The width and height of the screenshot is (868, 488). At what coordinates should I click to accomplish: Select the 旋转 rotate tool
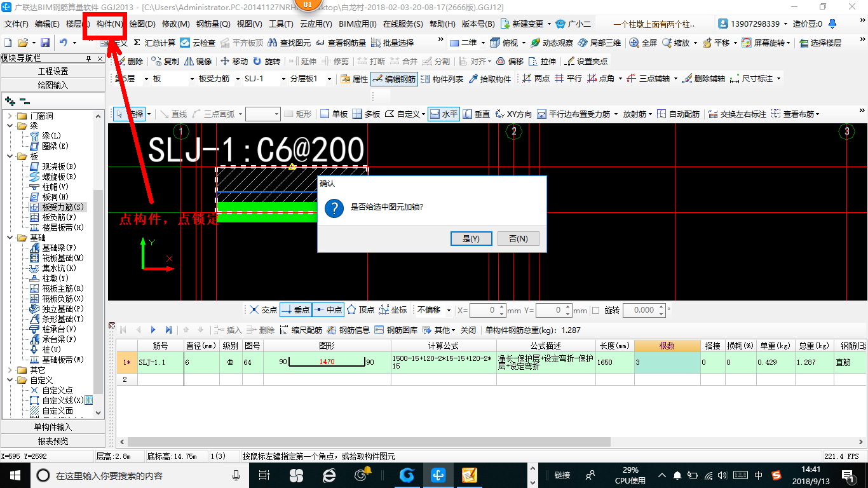click(x=266, y=62)
